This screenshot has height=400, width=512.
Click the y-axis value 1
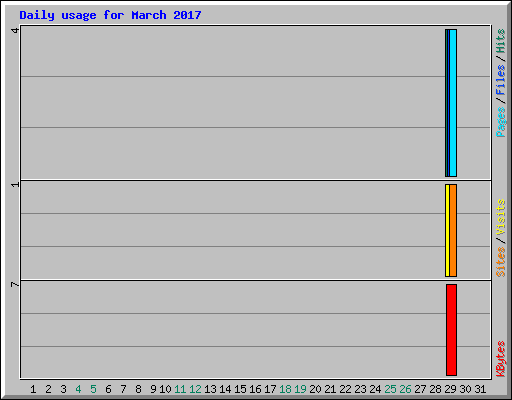click(15, 185)
